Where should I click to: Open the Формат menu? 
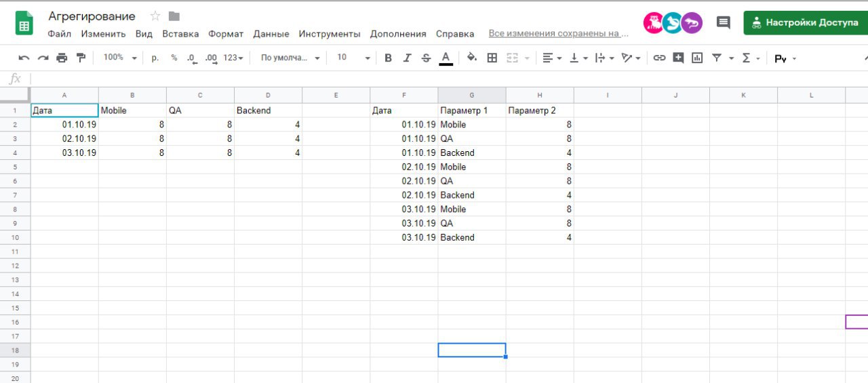[226, 34]
